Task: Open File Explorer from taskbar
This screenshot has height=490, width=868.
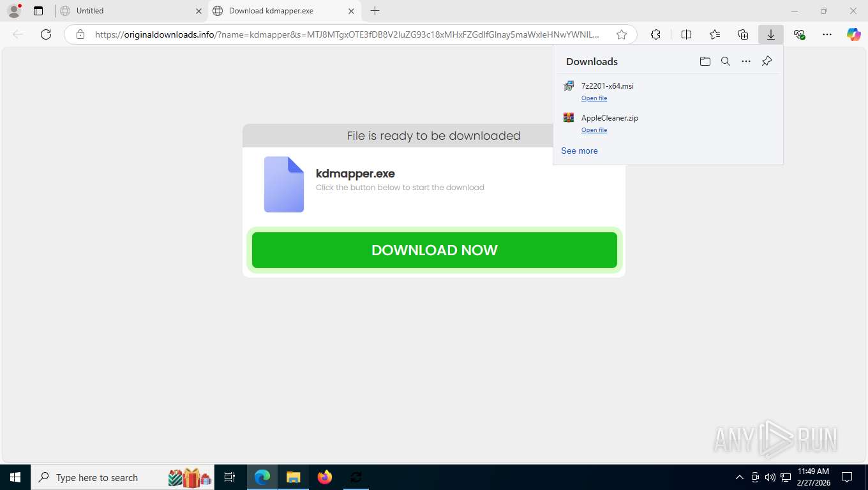Action: click(294, 477)
